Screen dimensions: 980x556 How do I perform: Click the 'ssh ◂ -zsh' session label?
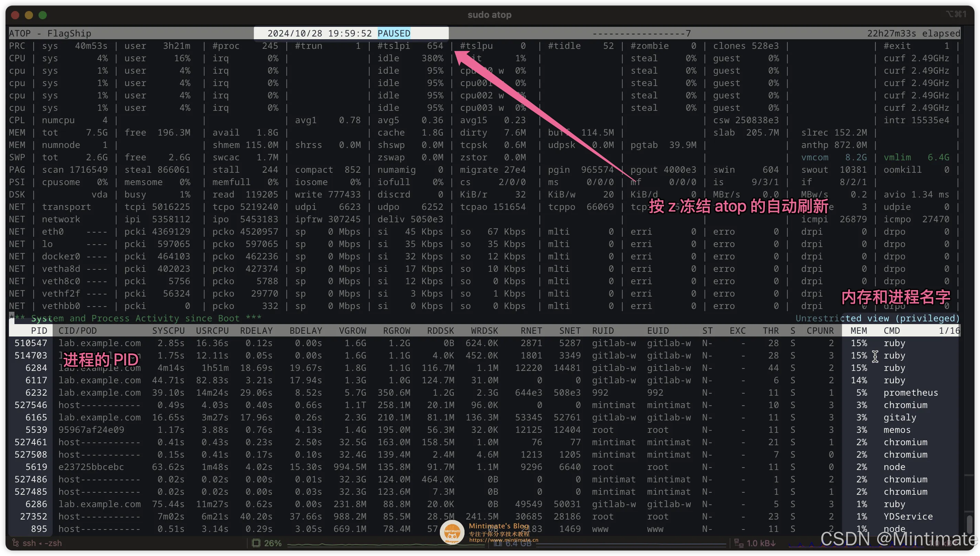(x=42, y=543)
